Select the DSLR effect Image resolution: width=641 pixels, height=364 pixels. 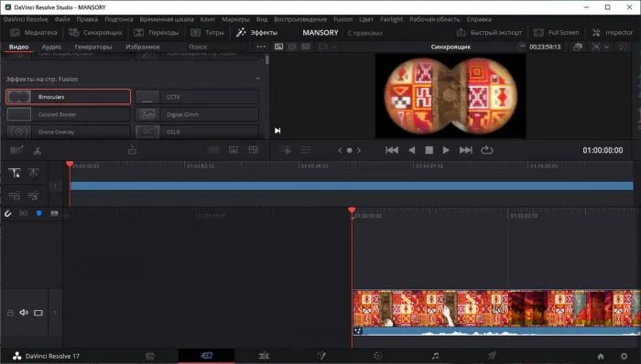coord(197,132)
